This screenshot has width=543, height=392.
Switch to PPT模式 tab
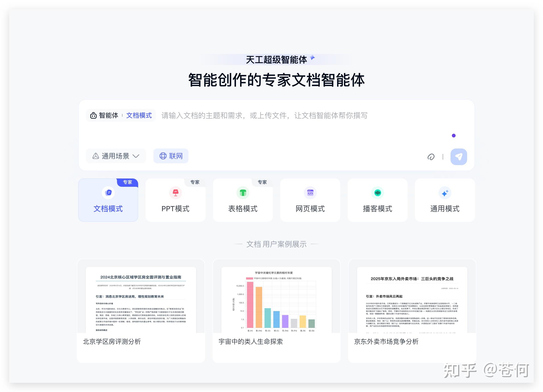pyautogui.click(x=176, y=208)
